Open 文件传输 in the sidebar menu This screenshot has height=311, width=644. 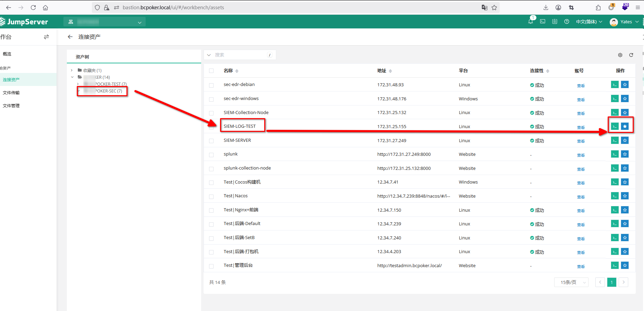point(11,93)
